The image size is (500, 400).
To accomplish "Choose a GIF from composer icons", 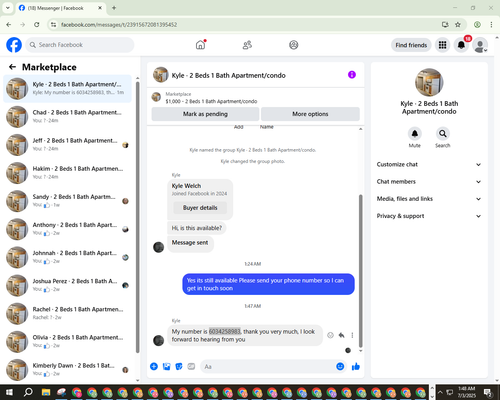I will (191, 367).
